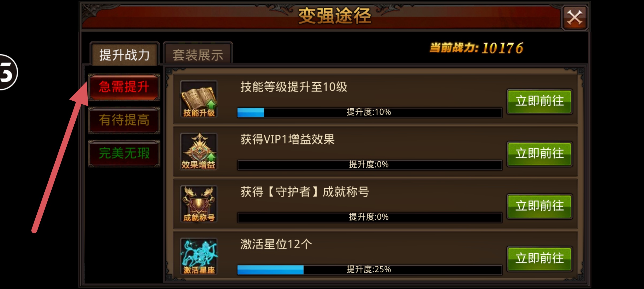This screenshot has height=289, width=644.
Task: Click the 技能升级 skill book icon
Action: [x=199, y=99]
